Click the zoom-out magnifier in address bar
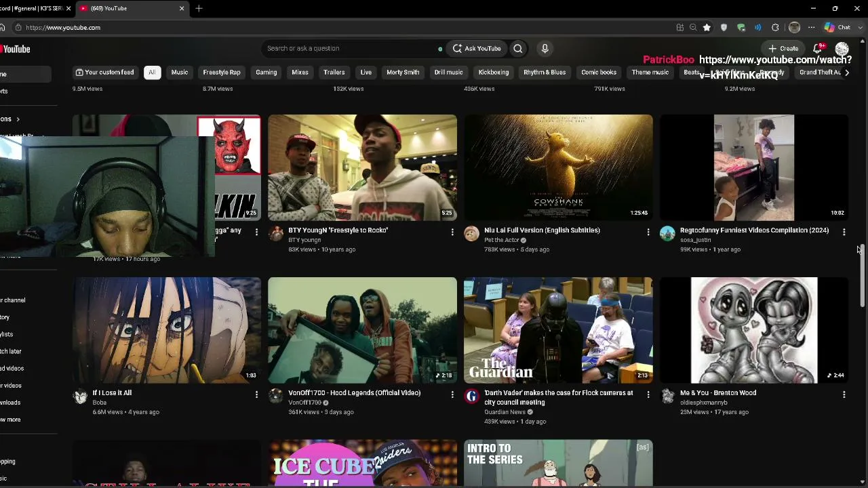 pos(693,27)
